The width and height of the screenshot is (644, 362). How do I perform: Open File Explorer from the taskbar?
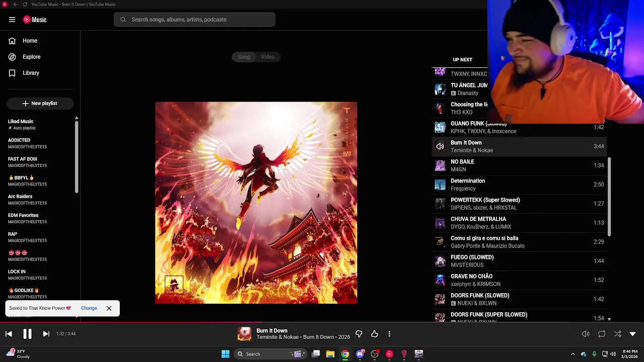coord(331,354)
